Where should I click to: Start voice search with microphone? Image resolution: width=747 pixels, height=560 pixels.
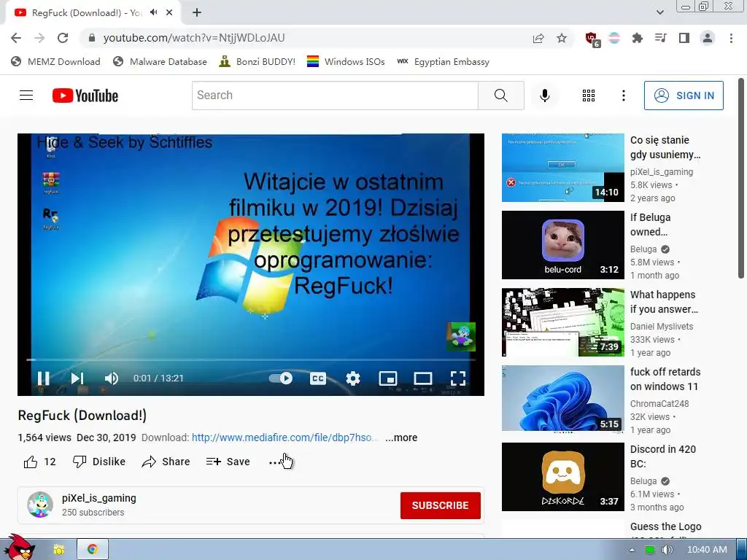[x=544, y=96]
